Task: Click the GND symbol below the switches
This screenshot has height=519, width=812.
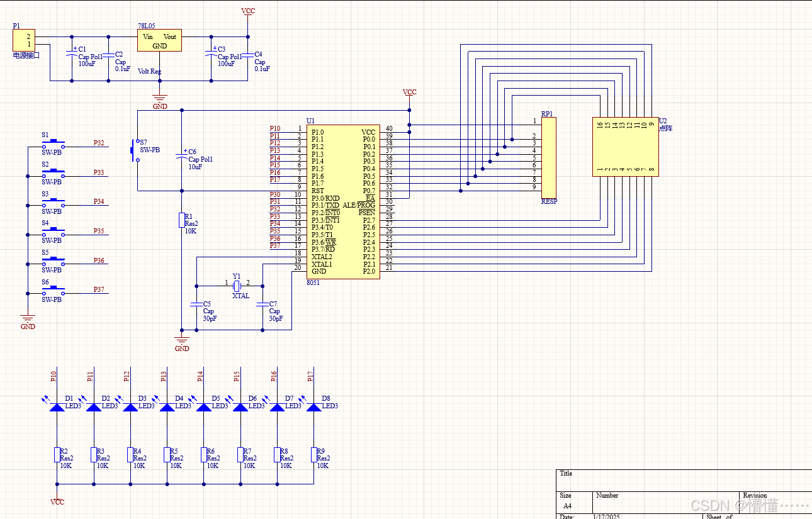Action: point(28,322)
